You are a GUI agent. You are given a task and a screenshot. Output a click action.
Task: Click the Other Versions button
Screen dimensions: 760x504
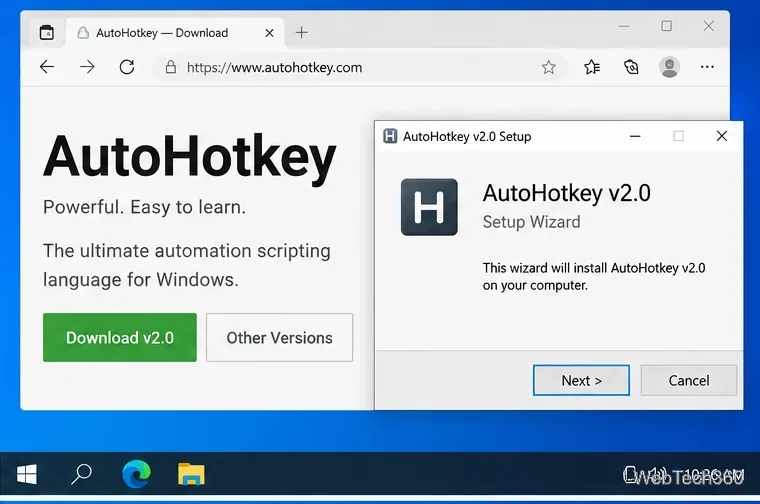tap(279, 337)
